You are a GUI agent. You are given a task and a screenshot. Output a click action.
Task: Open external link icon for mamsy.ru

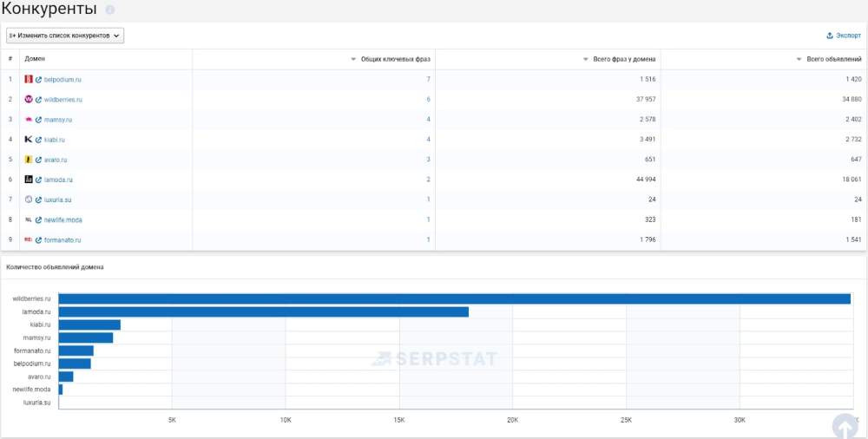pyautogui.click(x=39, y=120)
